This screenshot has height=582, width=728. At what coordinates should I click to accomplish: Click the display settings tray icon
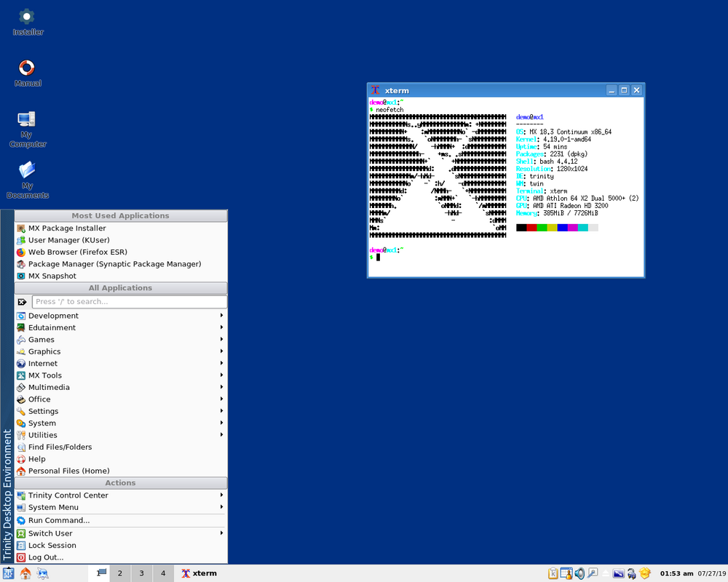pyautogui.click(x=618, y=574)
